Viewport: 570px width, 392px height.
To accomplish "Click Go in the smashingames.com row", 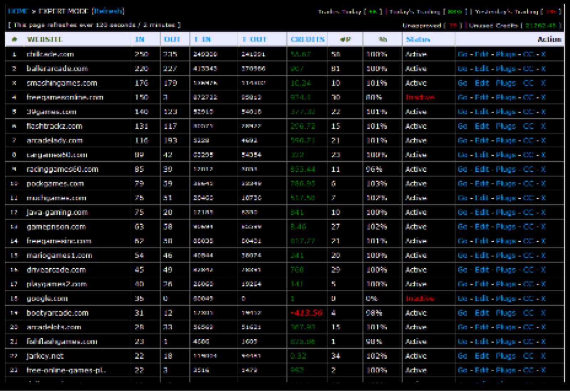I will pos(462,83).
